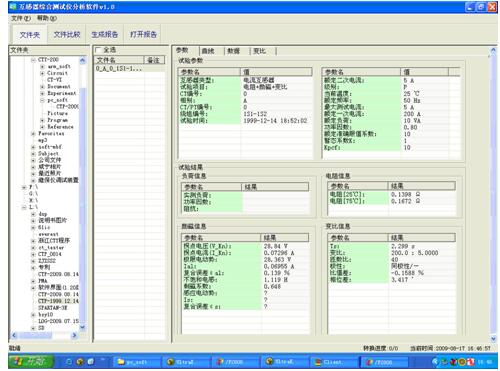Viewport: 500px width, 371px height.
Task: Click the value 1S1-1S2
Action: point(255,114)
